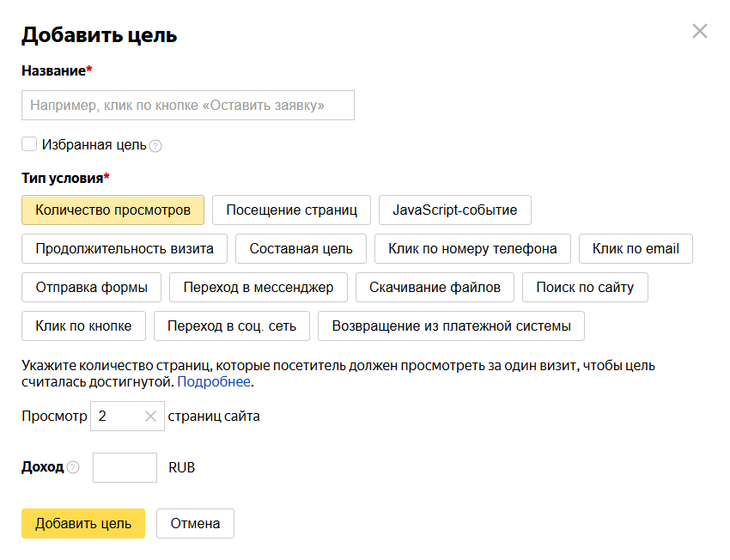The height and width of the screenshot is (560, 730).
Task: Choose the Составная цель option
Action: click(301, 249)
